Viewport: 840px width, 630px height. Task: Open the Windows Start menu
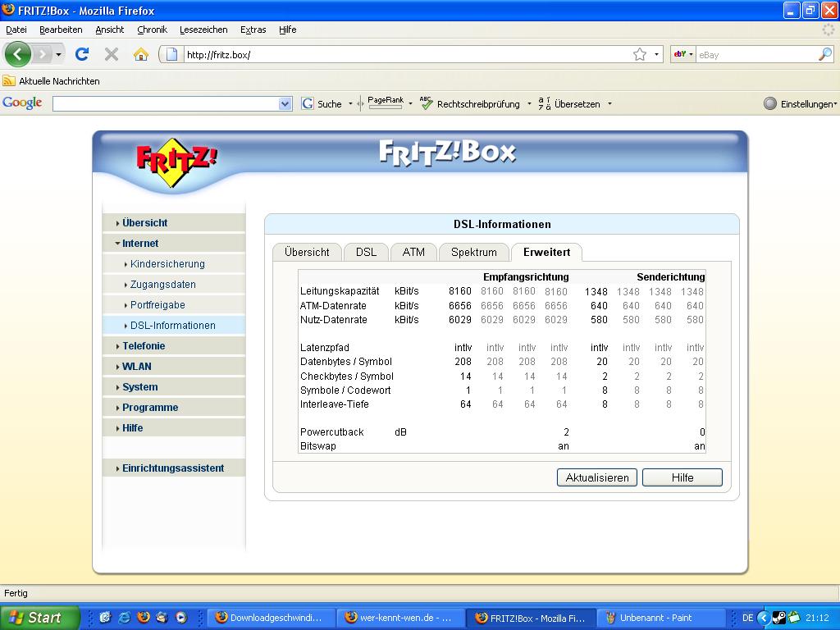(39, 618)
